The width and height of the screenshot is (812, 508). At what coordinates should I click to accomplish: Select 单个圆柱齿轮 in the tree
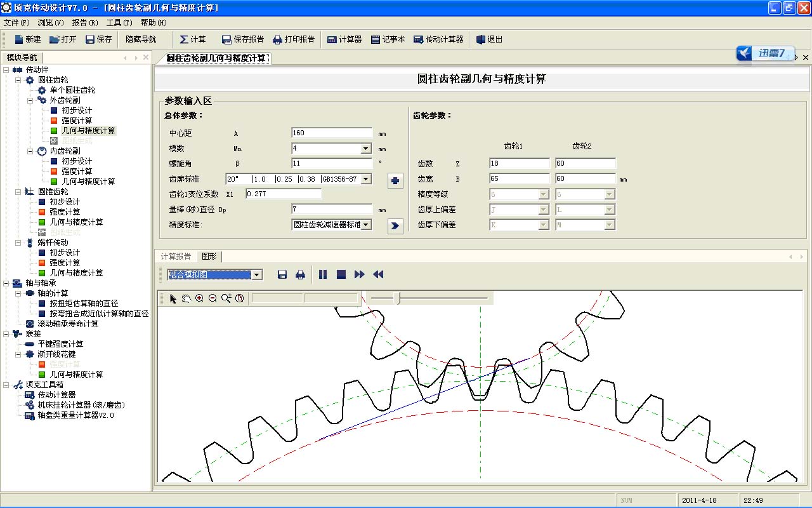pos(72,90)
